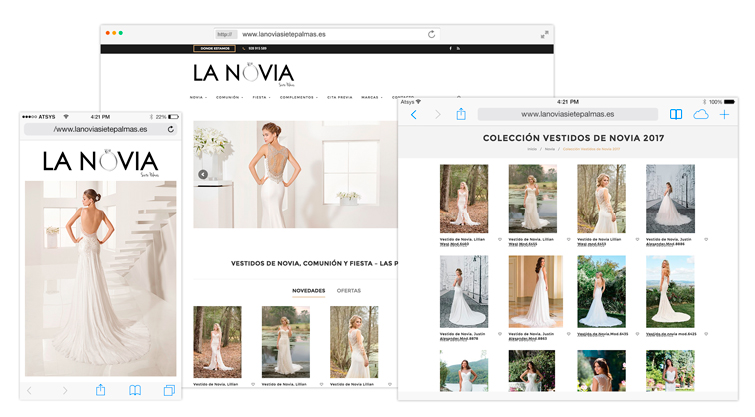Expand the COMUNIÓN menu dropdown

(229, 97)
